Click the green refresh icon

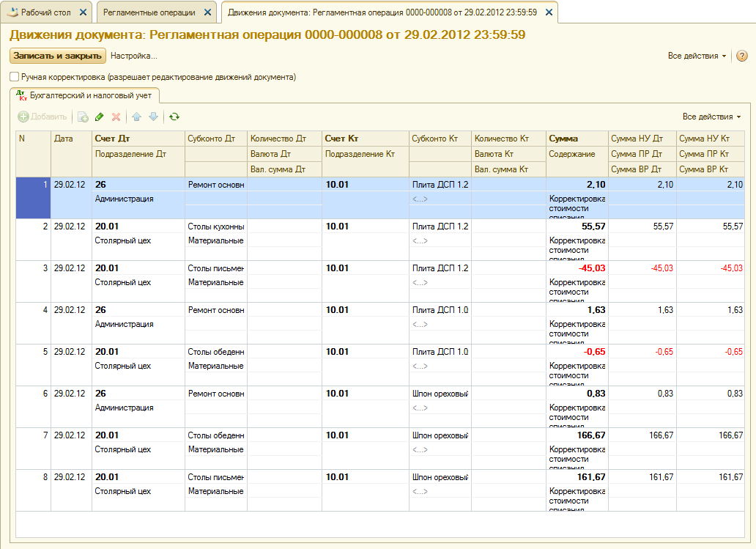click(x=174, y=117)
